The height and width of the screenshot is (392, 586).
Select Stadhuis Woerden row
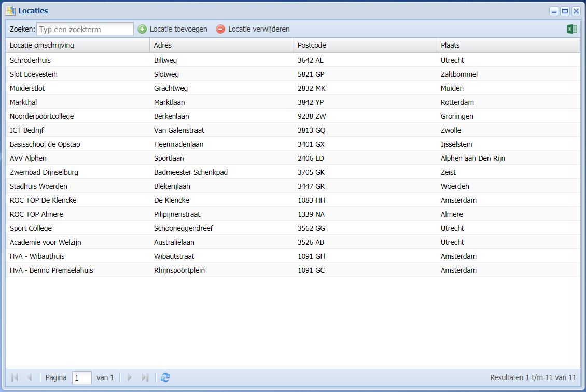(x=293, y=186)
